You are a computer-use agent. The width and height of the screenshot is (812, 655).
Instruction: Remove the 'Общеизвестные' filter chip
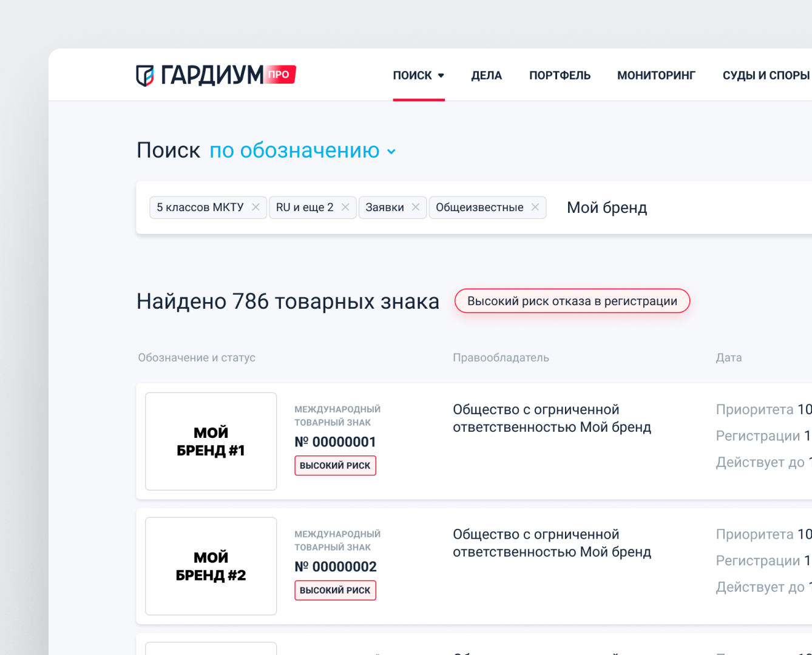tap(535, 207)
